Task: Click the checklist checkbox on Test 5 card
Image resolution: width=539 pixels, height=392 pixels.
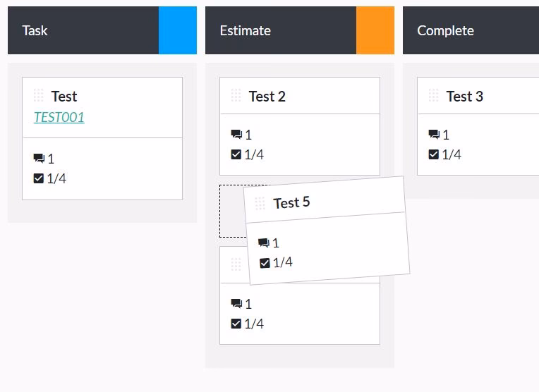Action: point(265,263)
